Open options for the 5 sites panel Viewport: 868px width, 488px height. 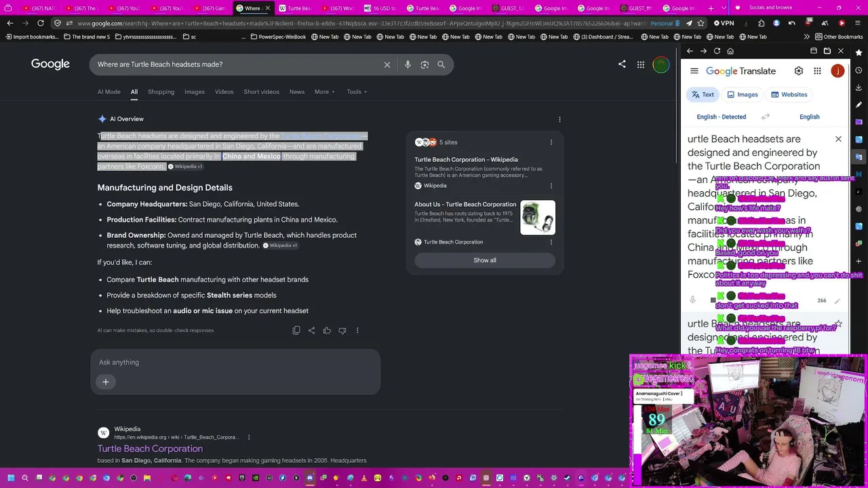point(551,142)
